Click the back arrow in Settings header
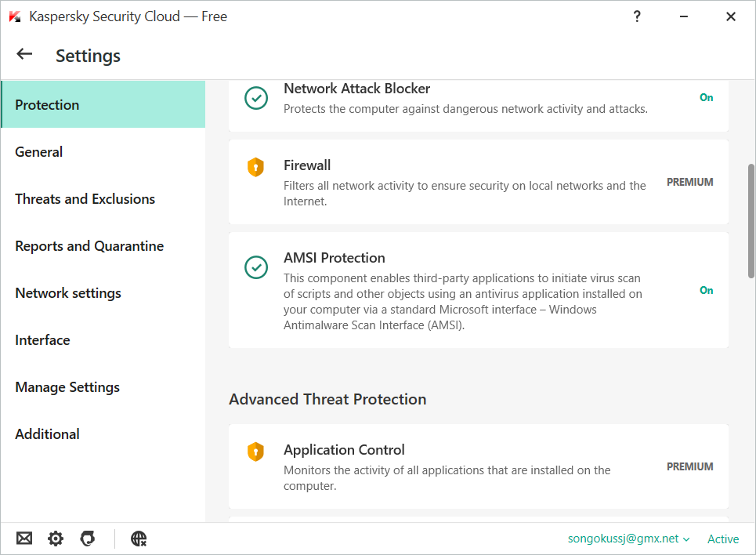 point(24,54)
